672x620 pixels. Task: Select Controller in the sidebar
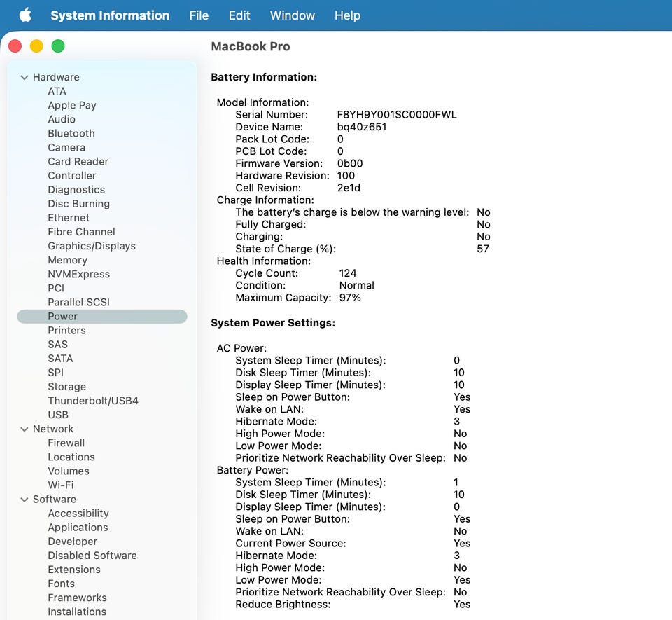[72, 176]
